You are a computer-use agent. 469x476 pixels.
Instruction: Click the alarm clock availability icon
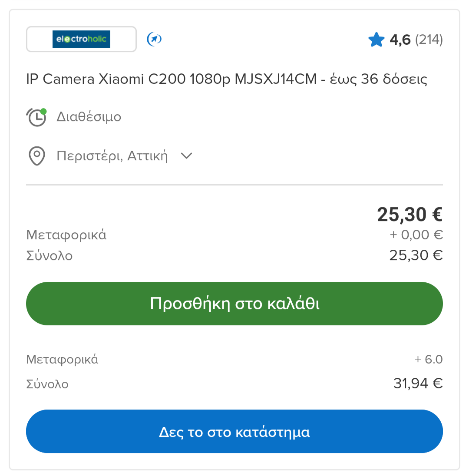coord(37,117)
